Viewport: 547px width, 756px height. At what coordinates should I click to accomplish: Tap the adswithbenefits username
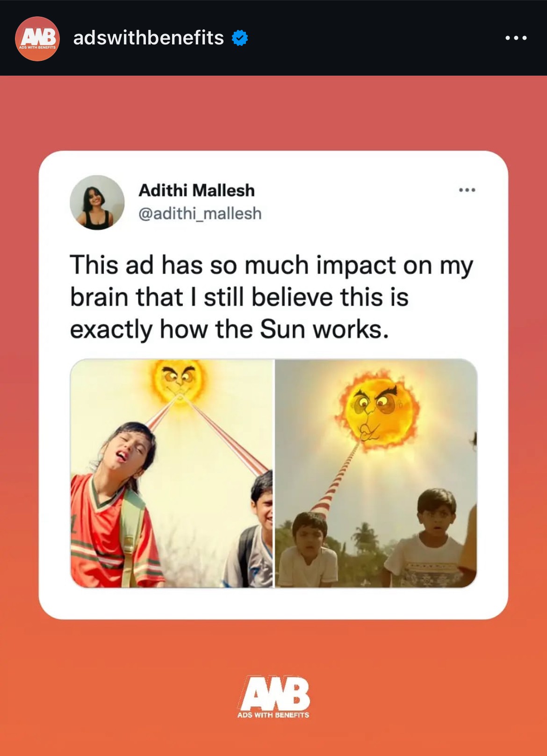[148, 38]
